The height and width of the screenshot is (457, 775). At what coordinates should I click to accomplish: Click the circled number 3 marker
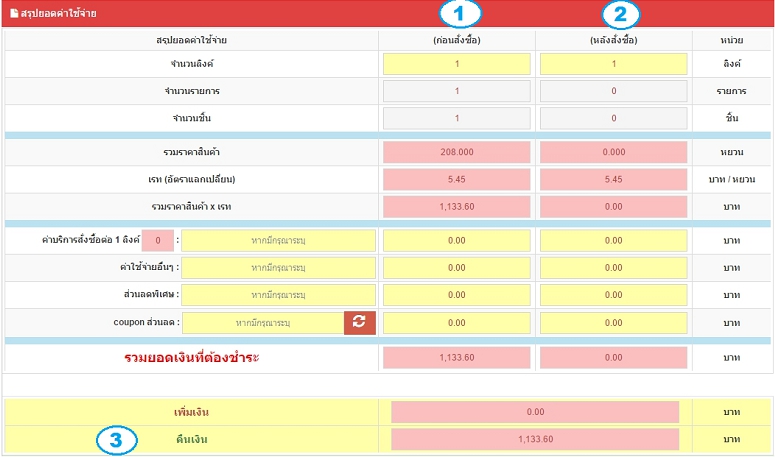tap(117, 439)
